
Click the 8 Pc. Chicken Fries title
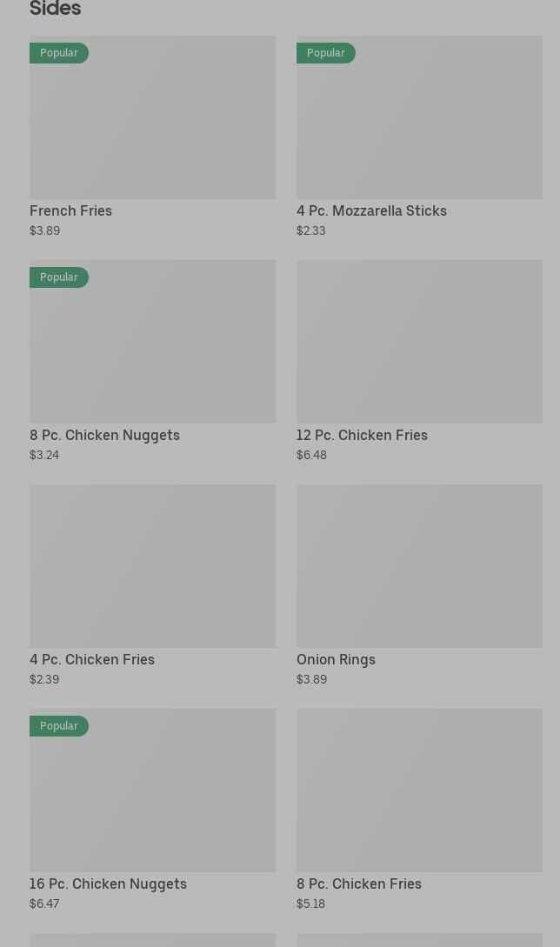coord(358,884)
